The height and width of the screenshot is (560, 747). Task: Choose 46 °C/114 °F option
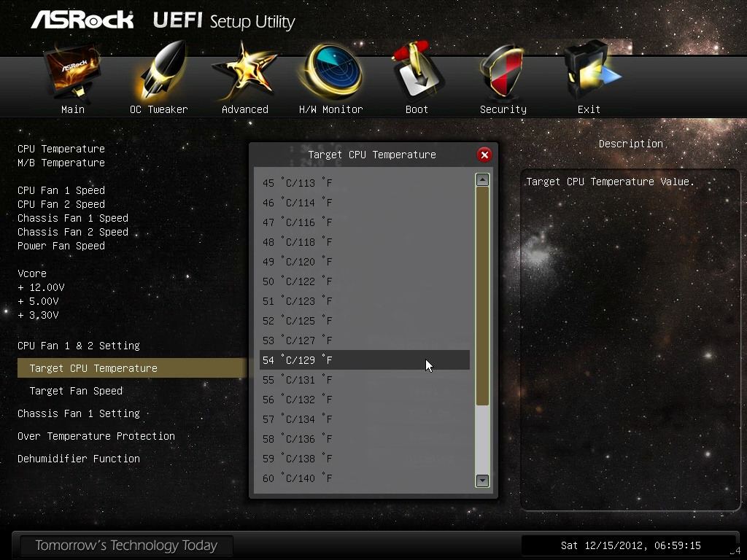(365, 203)
